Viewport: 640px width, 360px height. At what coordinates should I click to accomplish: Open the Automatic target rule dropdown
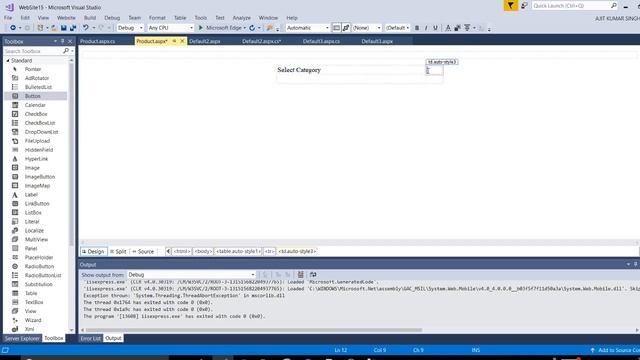308,28
